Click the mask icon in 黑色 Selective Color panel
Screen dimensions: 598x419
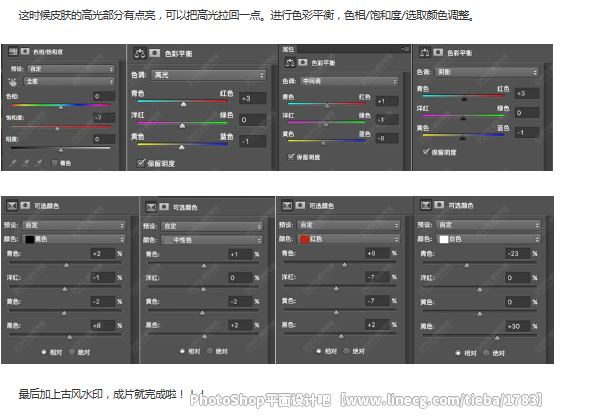[25, 205]
